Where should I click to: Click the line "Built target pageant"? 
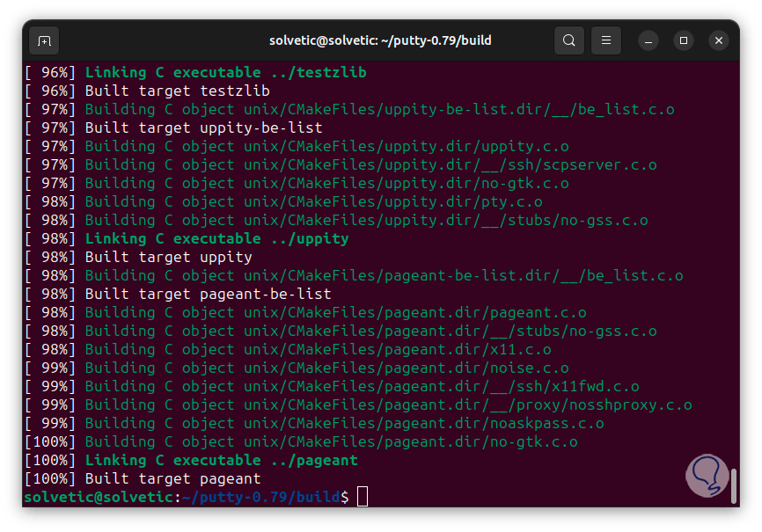(143, 478)
